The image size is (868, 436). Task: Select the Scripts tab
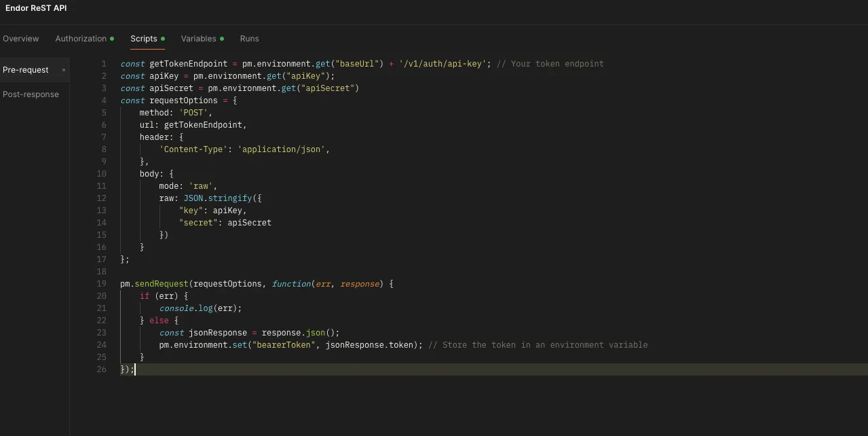(x=144, y=39)
